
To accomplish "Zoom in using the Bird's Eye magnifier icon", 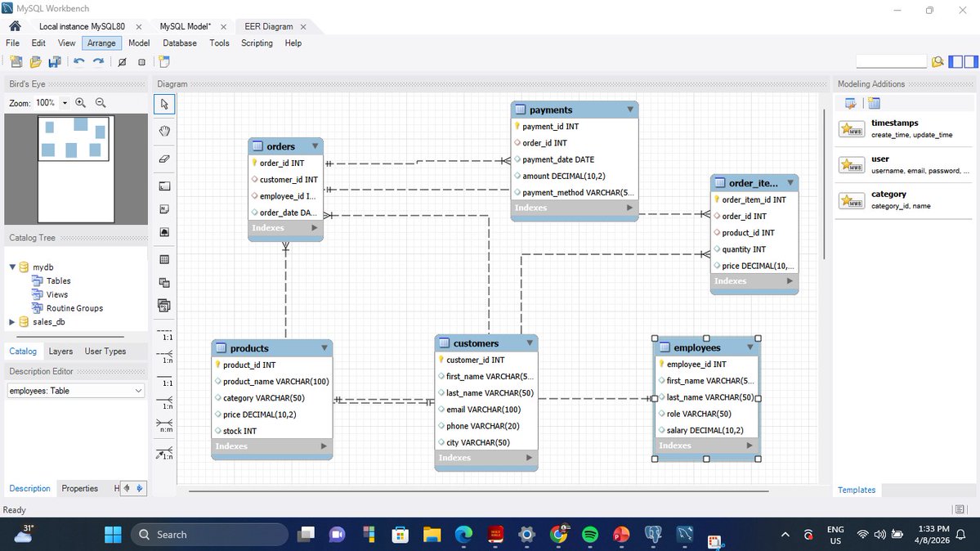I will coord(80,103).
